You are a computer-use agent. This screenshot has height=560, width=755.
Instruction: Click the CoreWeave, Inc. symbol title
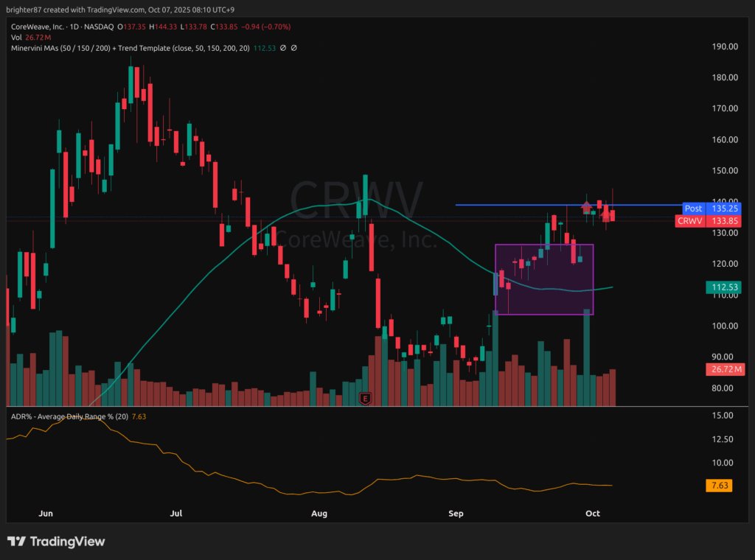[x=38, y=27]
